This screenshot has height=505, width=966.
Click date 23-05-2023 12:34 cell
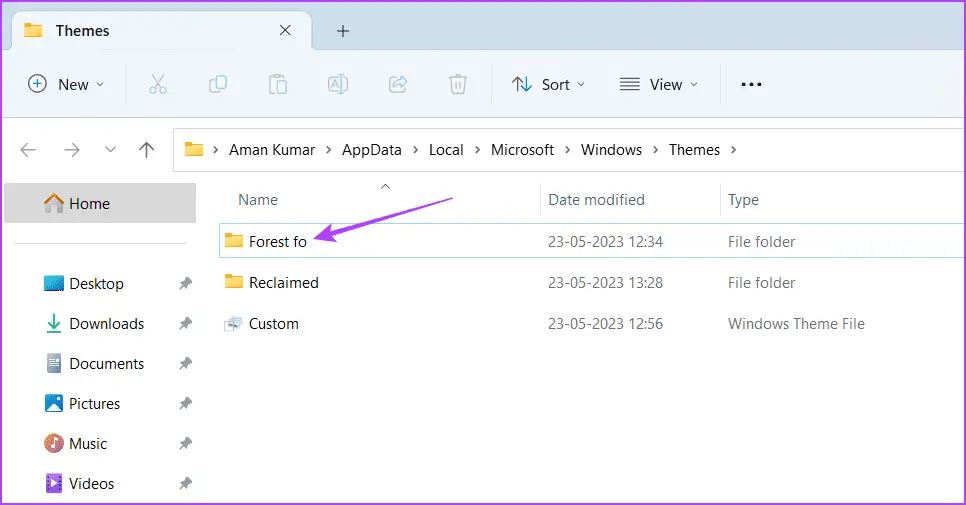(x=606, y=241)
